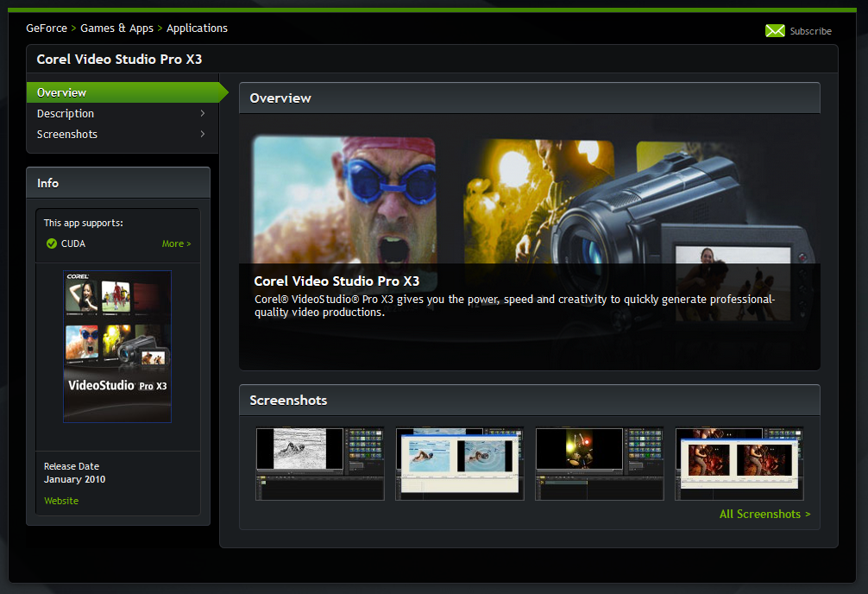Click the overview banner with camcorder image
Viewport: 868px width, 594px height.
point(530,242)
